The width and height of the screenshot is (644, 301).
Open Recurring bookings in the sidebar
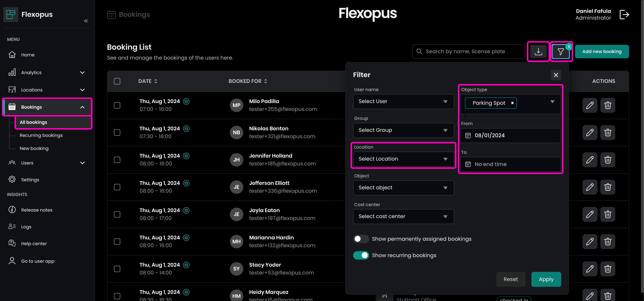(x=41, y=136)
